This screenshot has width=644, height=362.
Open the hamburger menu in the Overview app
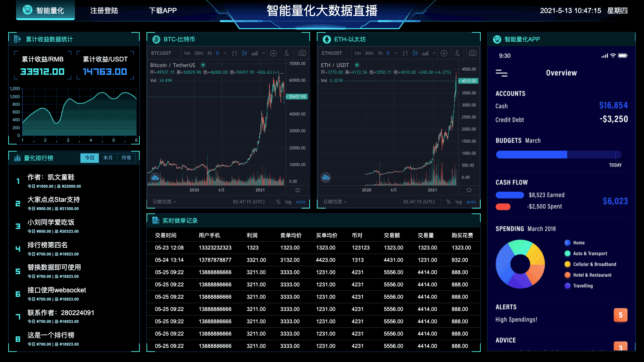click(x=501, y=73)
